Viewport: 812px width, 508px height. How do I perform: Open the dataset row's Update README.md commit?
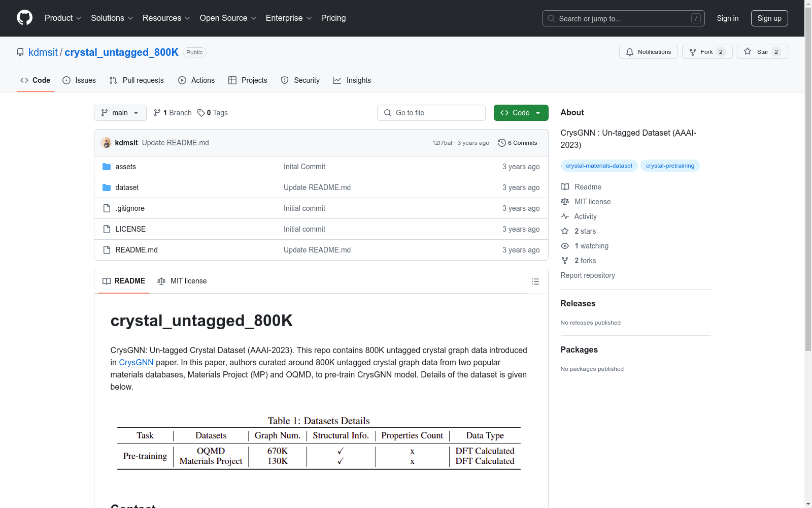pos(317,187)
